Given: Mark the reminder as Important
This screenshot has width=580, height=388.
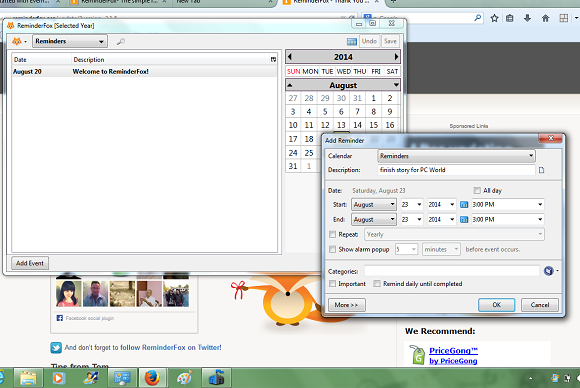Looking at the screenshot, I should [x=333, y=284].
